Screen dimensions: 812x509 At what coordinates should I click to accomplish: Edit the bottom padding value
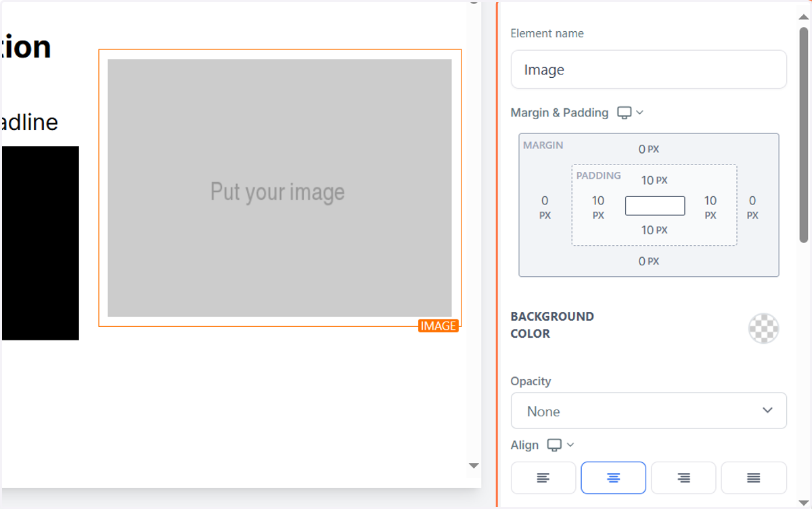click(x=654, y=230)
